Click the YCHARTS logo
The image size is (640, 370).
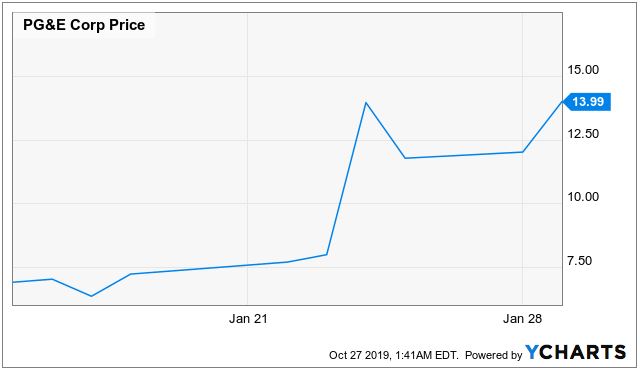575,352
